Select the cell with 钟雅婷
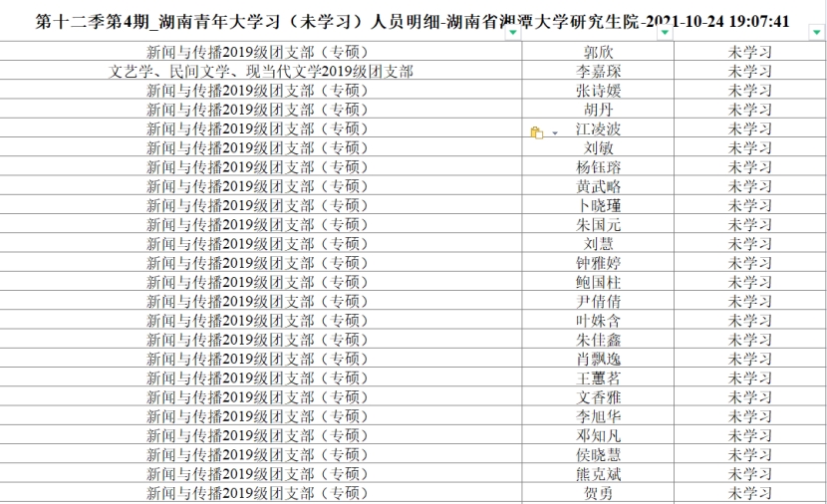 [x=598, y=263]
